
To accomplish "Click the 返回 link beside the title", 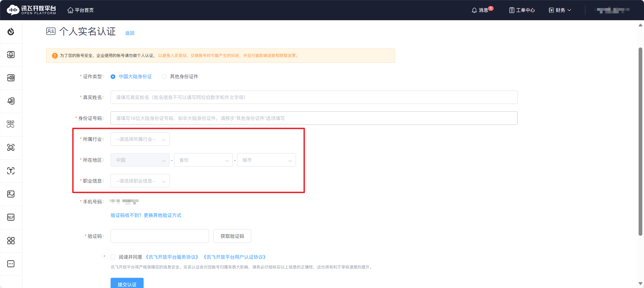I will pyautogui.click(x=130, y=33).
